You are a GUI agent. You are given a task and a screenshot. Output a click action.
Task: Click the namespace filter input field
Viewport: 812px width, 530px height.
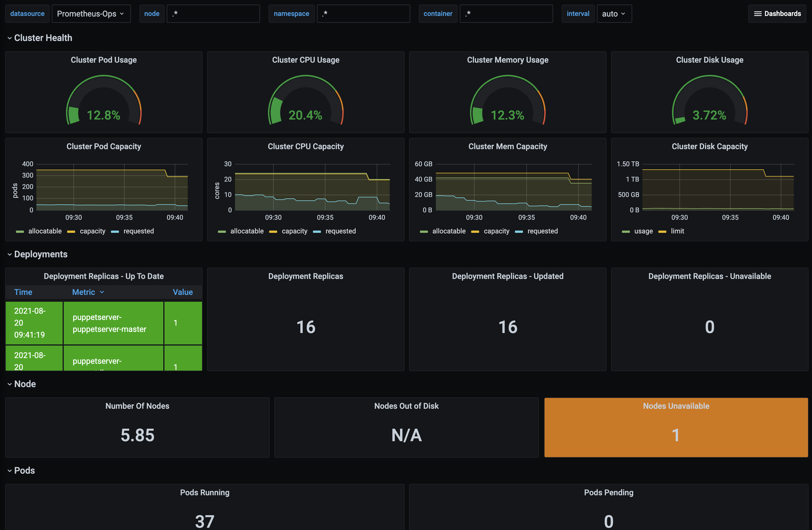pyautogui.click(x=363, y=14)
